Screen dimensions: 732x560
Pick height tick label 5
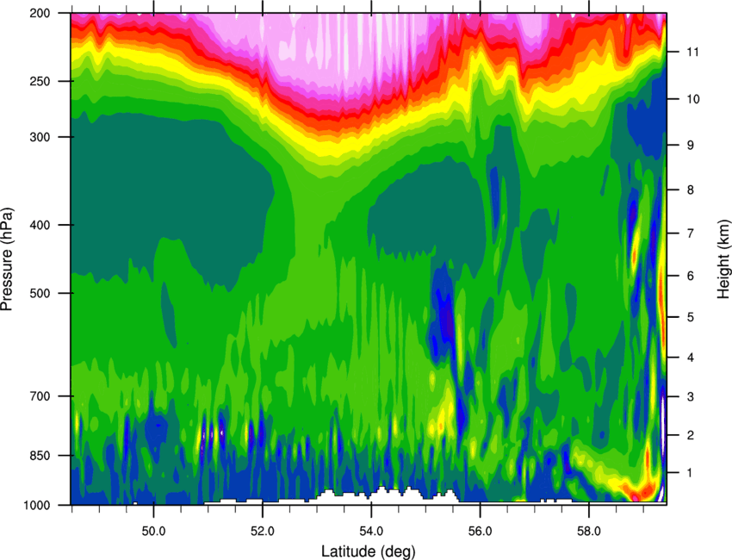(690, 317)
